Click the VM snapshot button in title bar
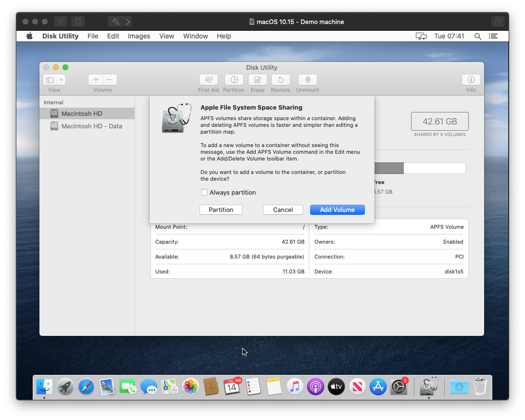 (x=78, y=22)
